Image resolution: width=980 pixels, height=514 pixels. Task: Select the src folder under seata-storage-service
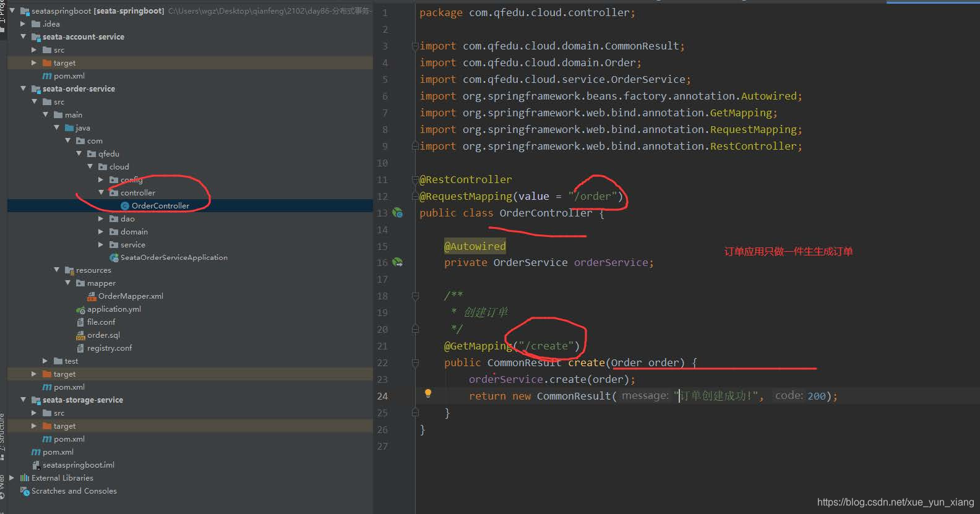tap(190, 413)
